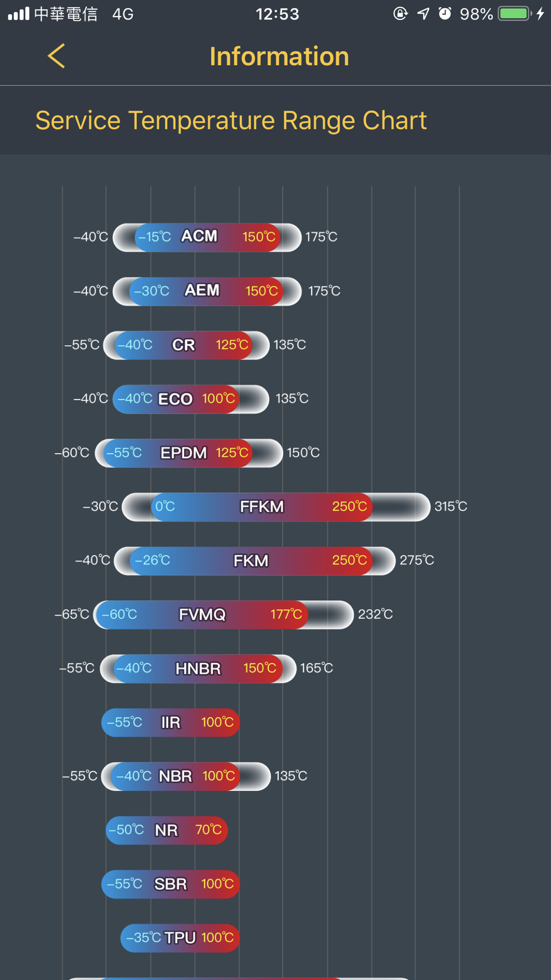This screenshot has height=980, width=551.
Task: Tap the ECO material range bar
Action: click(190, 399)
